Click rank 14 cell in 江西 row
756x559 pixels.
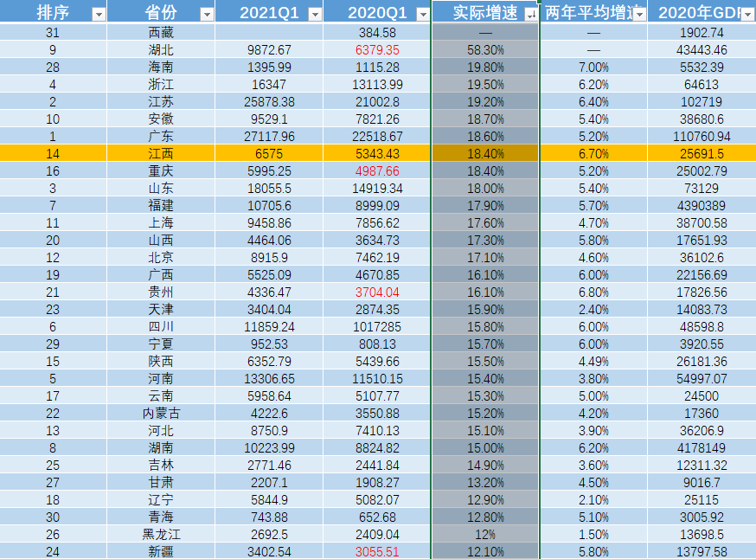53,153
